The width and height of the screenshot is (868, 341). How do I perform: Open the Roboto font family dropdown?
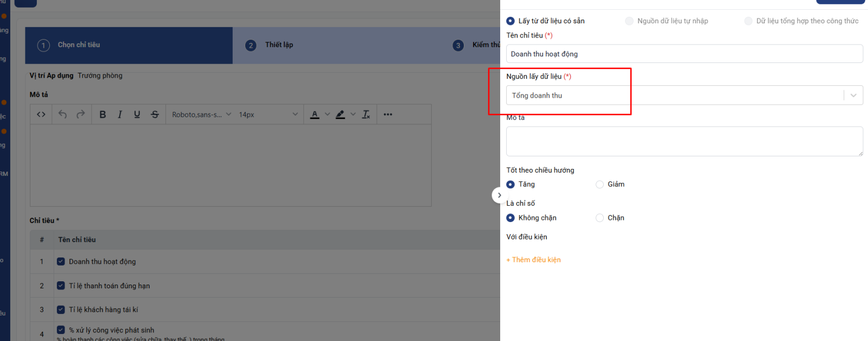(x=201, y=115)
